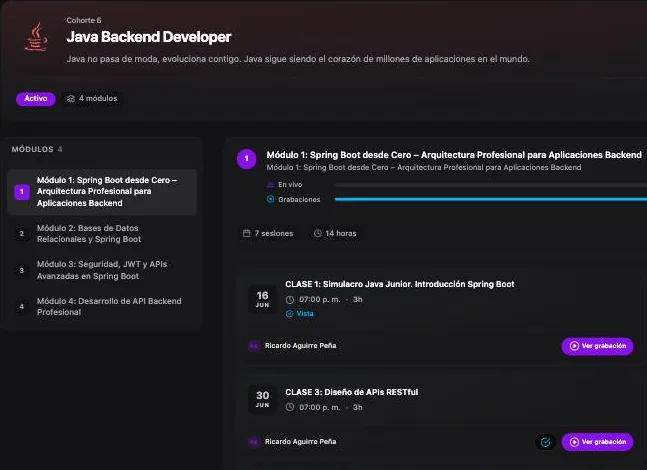Click the En vivo people icon

tap(270, 184)
